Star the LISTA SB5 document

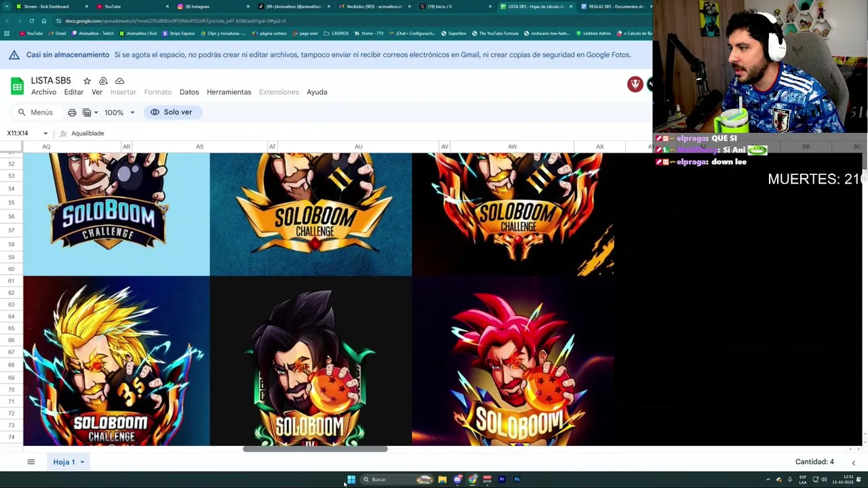87,81
